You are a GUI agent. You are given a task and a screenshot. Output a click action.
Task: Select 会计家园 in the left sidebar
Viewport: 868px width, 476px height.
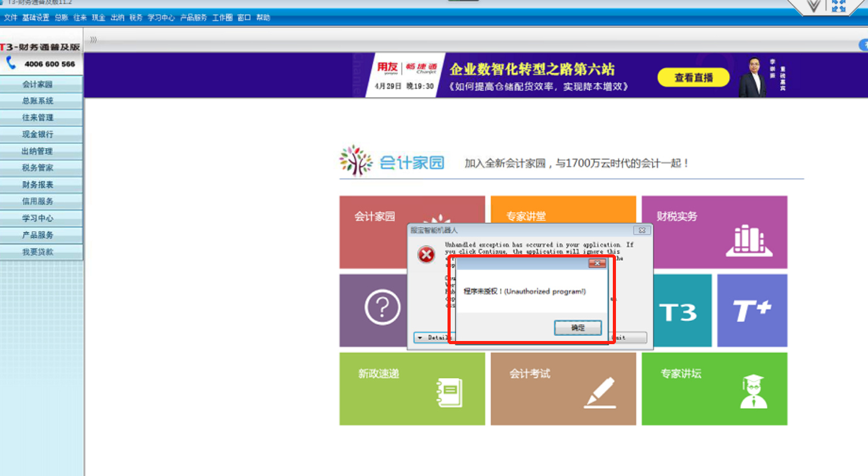[x=41, y=84]
